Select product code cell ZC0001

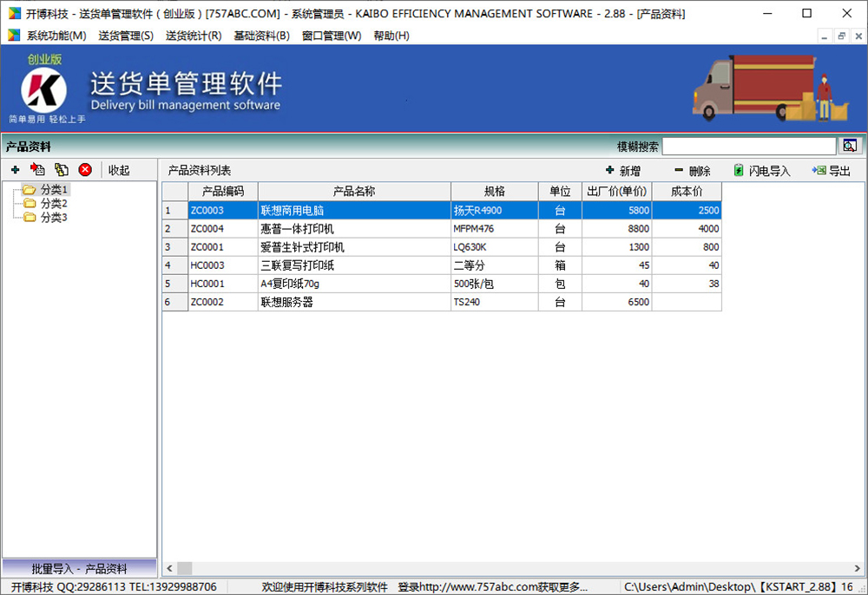pyautogui.click(x=223, y=246)
